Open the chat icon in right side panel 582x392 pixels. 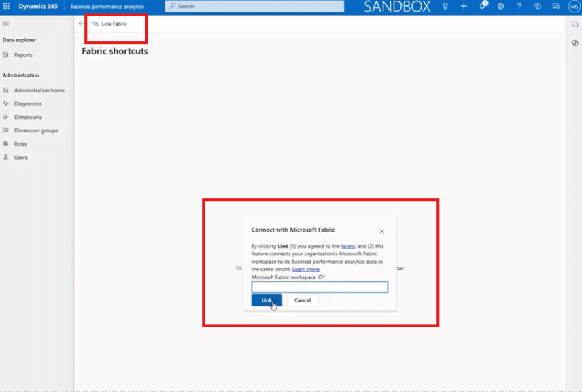click(575, 24)
